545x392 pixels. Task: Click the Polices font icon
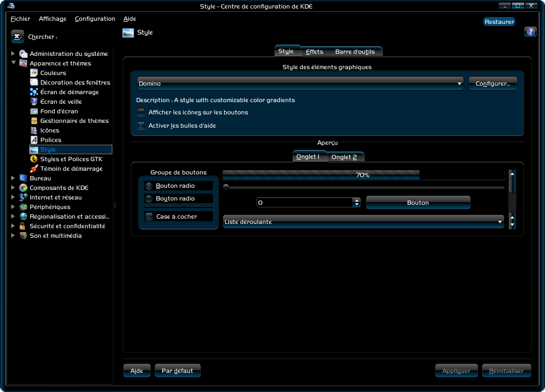click(x=34, y=139)
